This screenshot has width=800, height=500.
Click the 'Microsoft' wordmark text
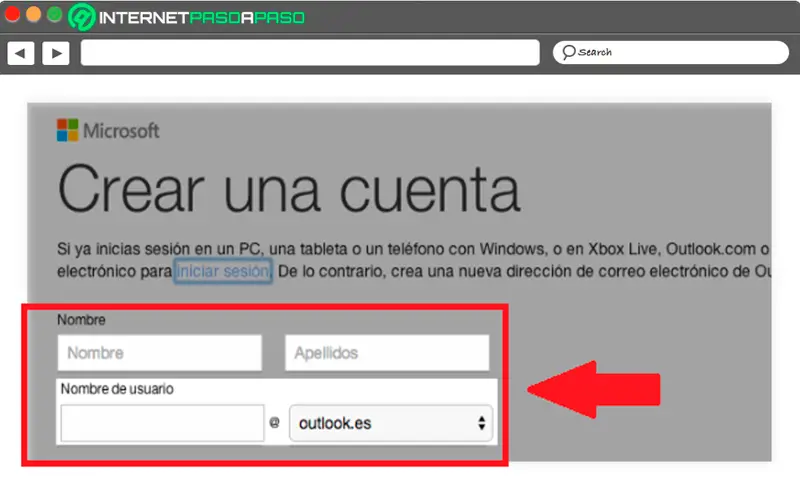(121, 131)
